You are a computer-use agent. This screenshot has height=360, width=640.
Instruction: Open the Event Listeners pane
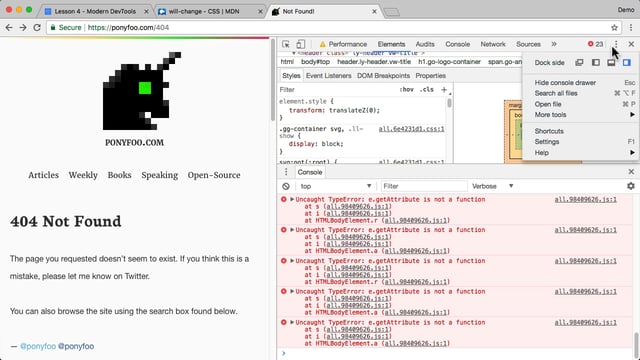coord(329,76)
